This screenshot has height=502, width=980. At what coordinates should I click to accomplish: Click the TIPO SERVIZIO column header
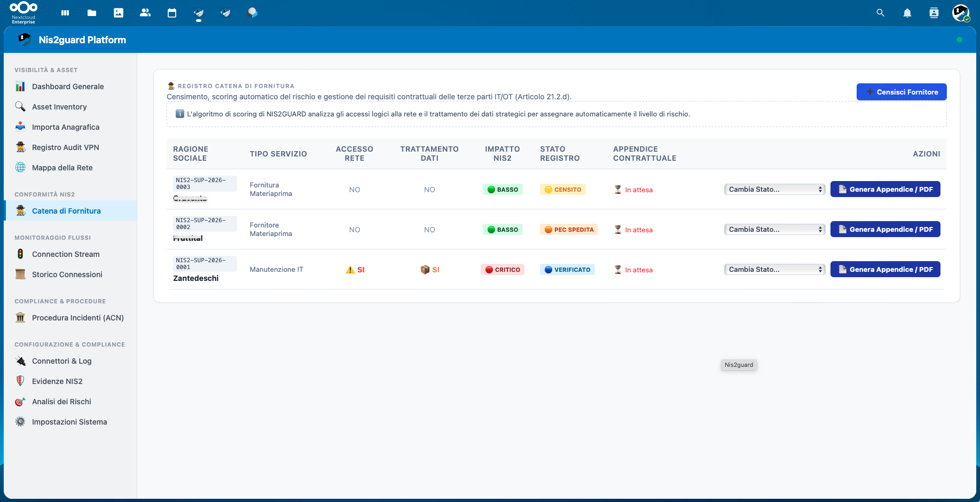click(x=278, y=154)
